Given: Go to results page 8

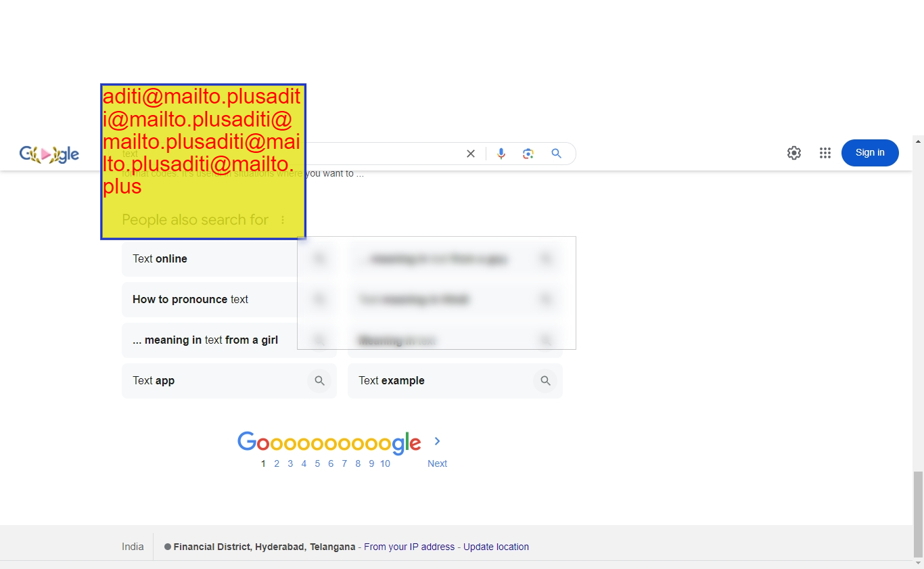Looking at the screenshot, I should tap(358, 463).
